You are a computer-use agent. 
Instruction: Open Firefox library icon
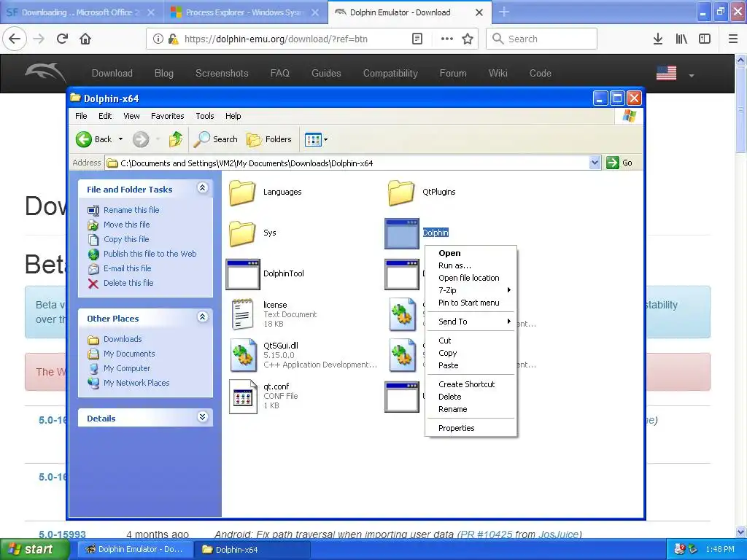[681, 39]
